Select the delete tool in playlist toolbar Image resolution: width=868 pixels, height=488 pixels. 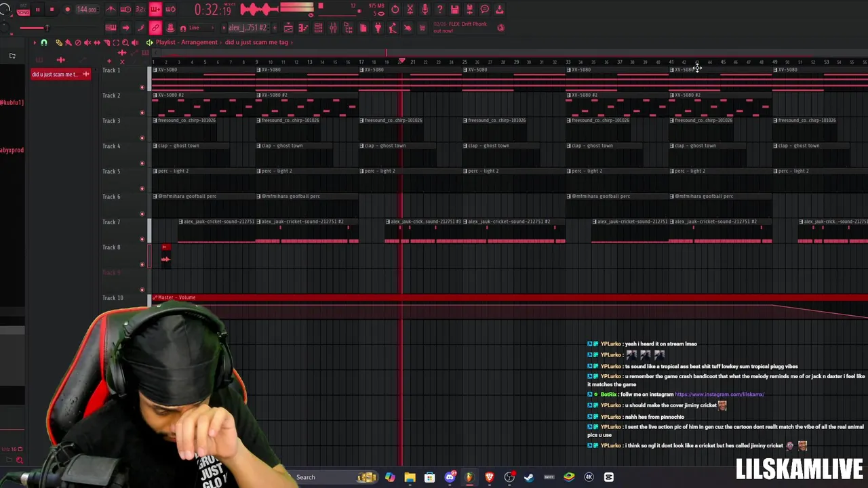point(78,42)
